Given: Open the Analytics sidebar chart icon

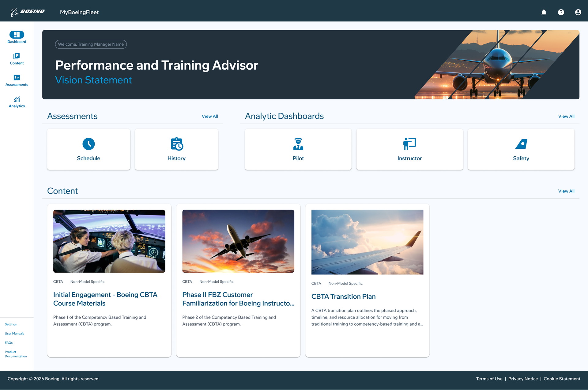Looking at the screenshot, I should pos(17,99).
